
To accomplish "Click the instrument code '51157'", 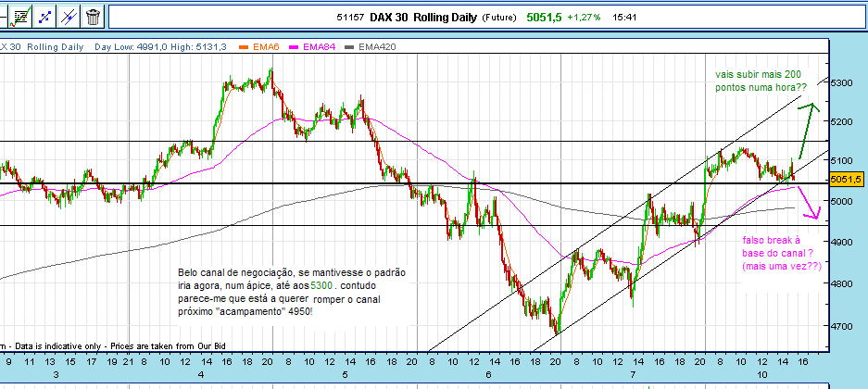I will click(x=350, y=18).
